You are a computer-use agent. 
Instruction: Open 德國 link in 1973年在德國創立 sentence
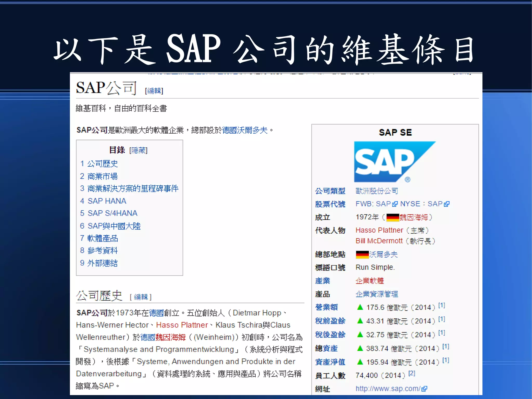(156, 313)
